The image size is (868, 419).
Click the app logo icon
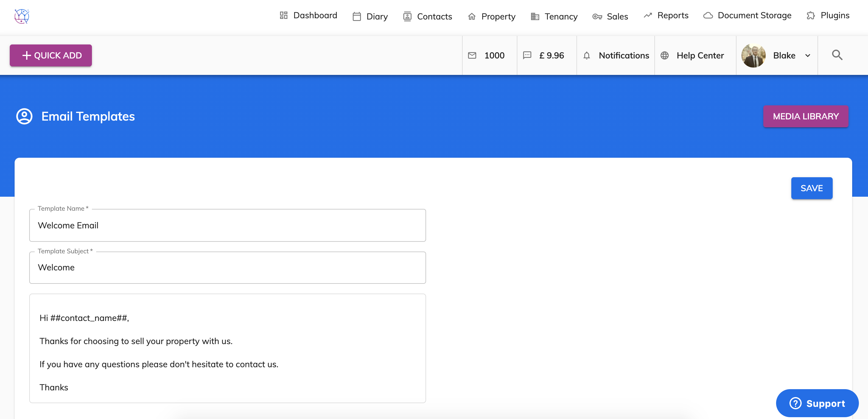tap(22, 16)
